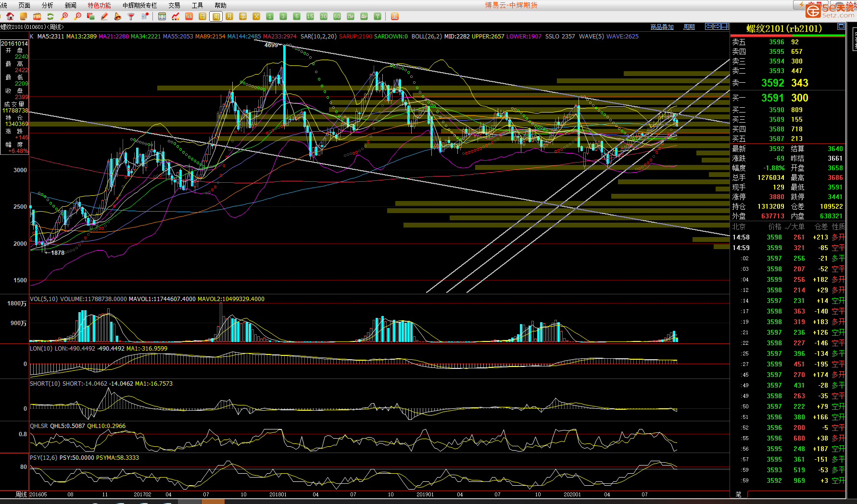857x504 pixels.
Task: Open the quote list table icon
Action: pos(162,16)
